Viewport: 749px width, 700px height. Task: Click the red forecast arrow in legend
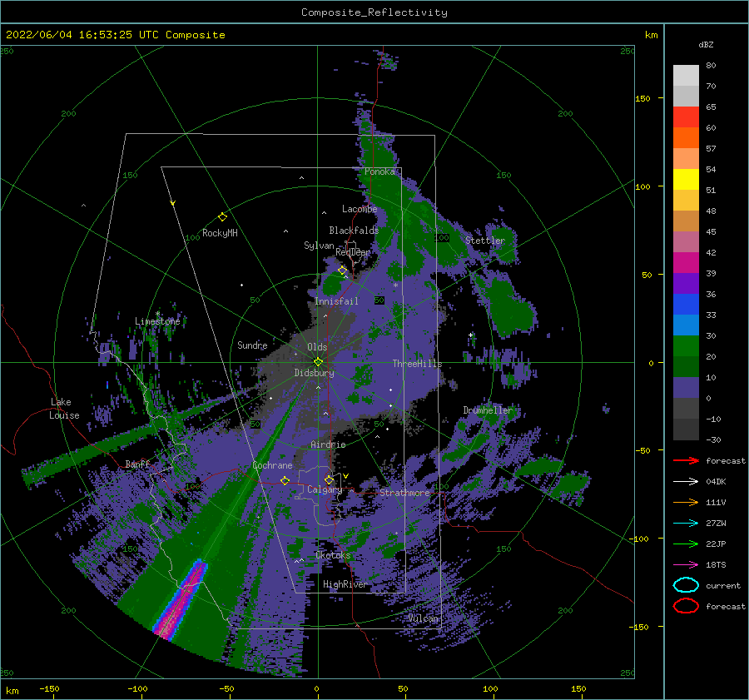[x=686, y=460]
